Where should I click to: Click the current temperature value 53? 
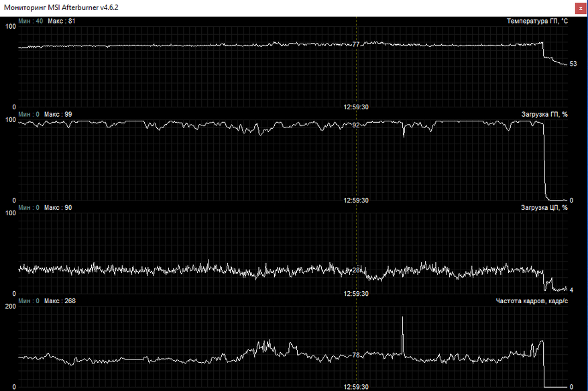click(x=573, y=64)
